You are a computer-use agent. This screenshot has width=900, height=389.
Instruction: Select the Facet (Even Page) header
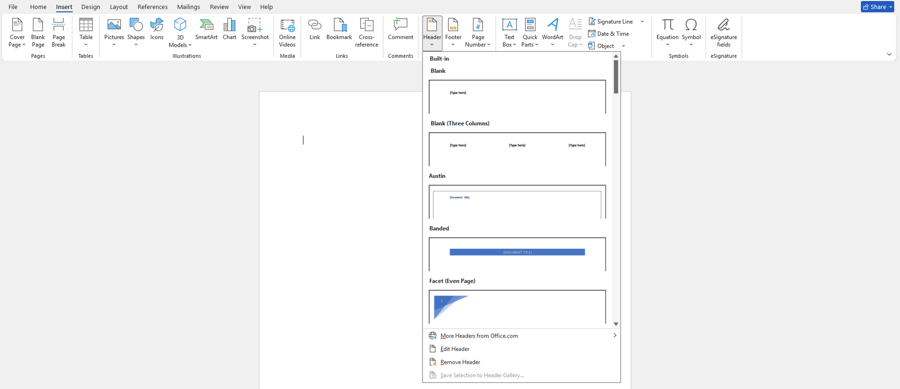coord(517,307)
